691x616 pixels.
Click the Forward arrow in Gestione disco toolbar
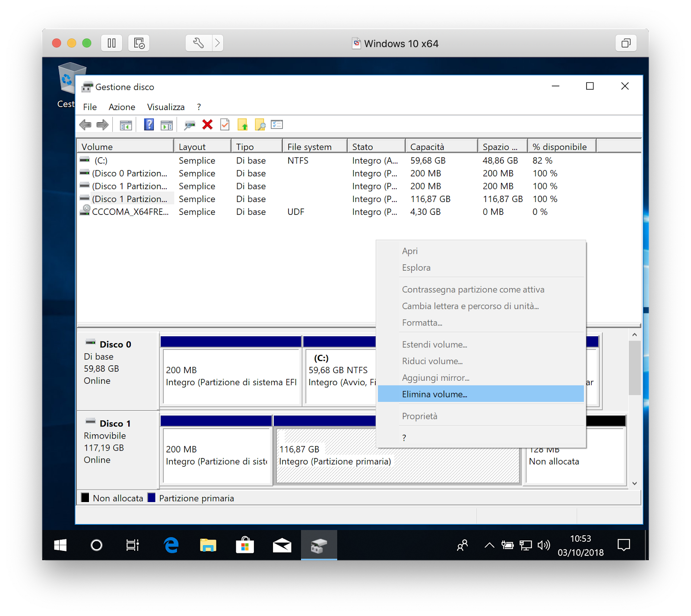(102, 125)
